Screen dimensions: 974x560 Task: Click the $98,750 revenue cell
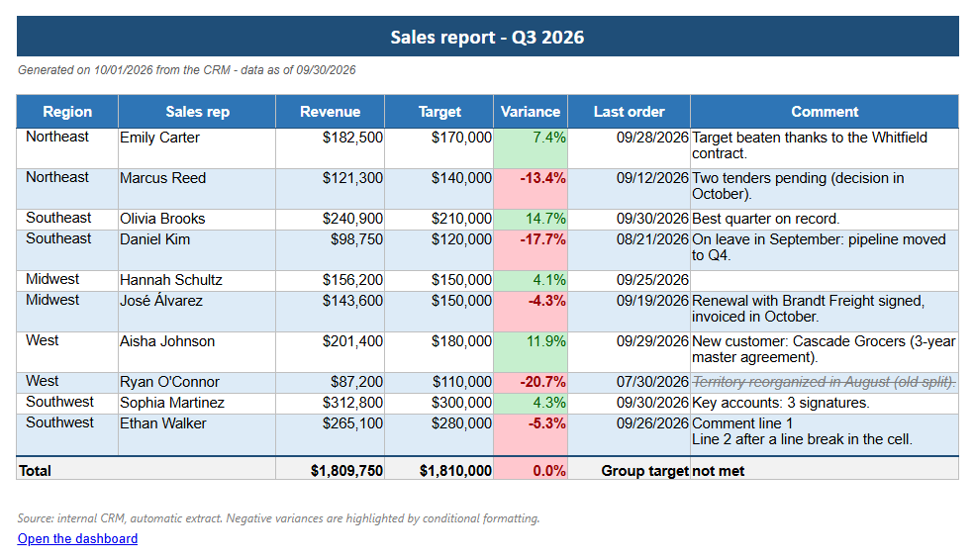[x=330, y=250]
